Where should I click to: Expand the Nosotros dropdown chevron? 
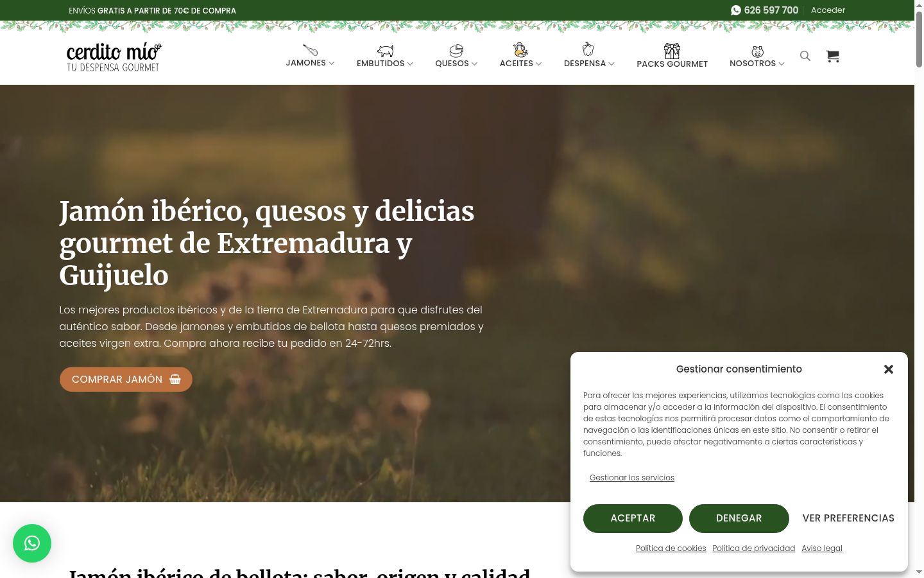click(782, 64)
